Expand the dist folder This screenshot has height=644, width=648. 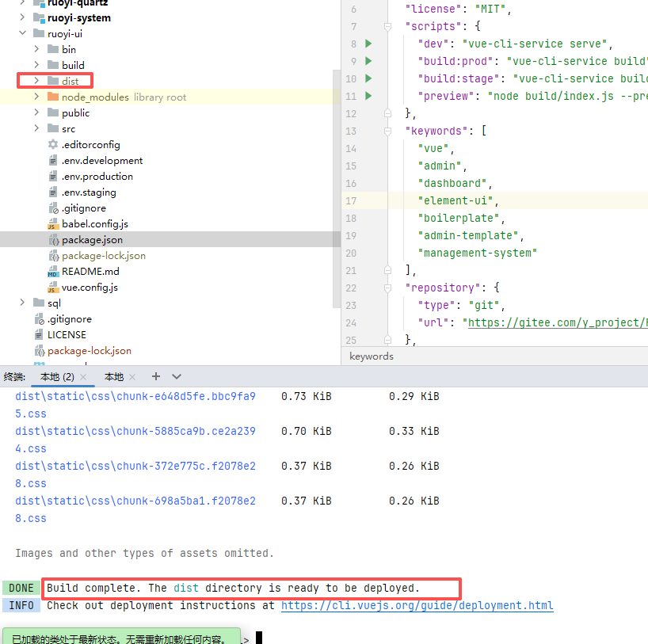click(36, 81)
